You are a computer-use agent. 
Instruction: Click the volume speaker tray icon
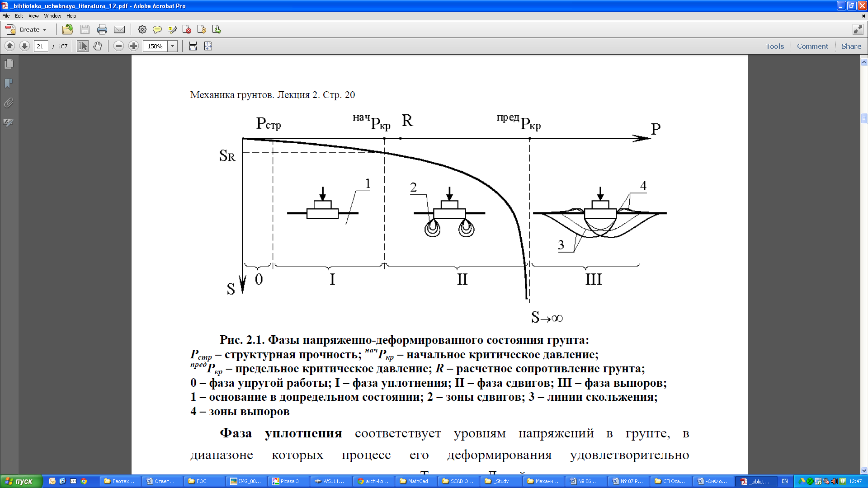pyautogui.click(x=835, y=481)
